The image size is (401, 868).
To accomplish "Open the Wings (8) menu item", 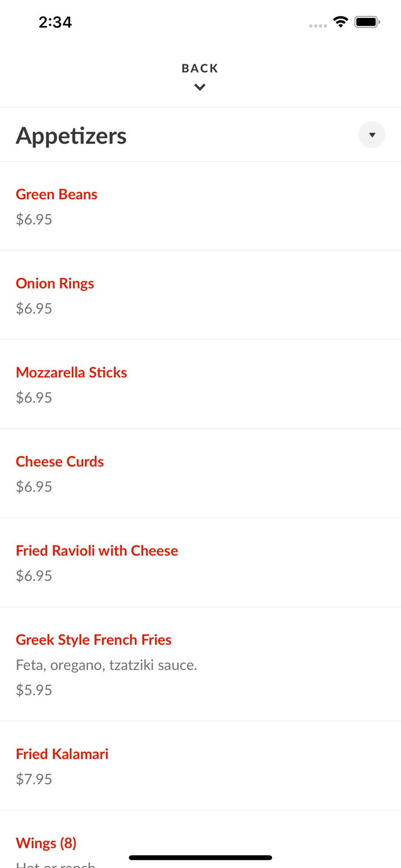I will (46, 843).
